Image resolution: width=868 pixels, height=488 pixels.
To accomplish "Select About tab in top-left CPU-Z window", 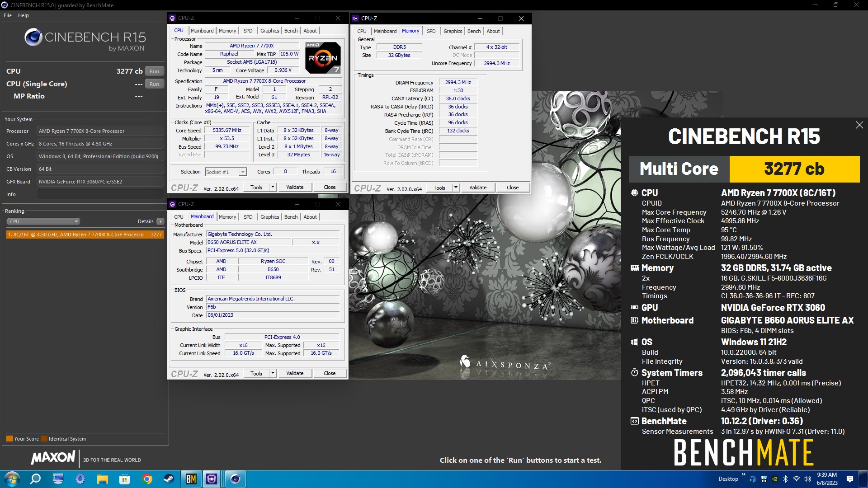I will tap(310, 31).
